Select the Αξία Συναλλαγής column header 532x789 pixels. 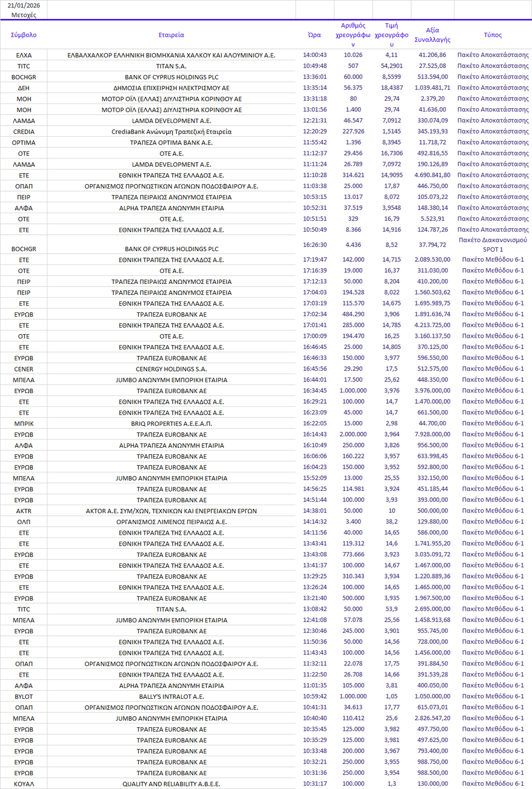(432, 35)
